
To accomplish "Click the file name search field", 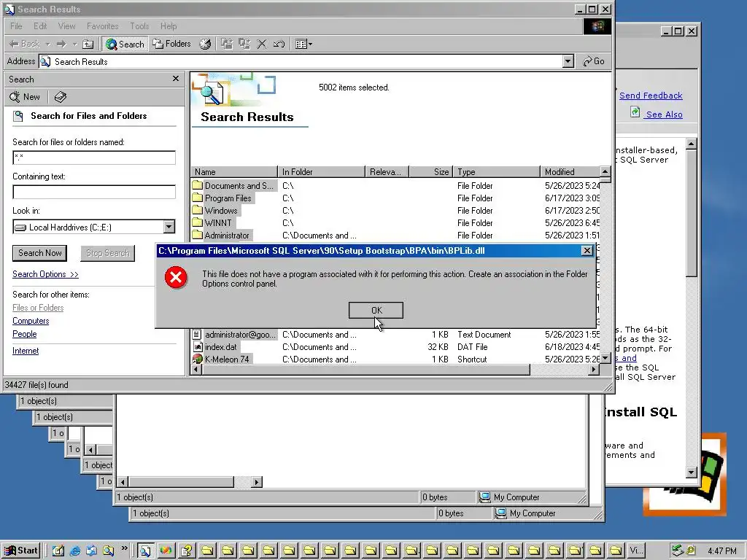I will pyautogui.click(x=94, y=157).
